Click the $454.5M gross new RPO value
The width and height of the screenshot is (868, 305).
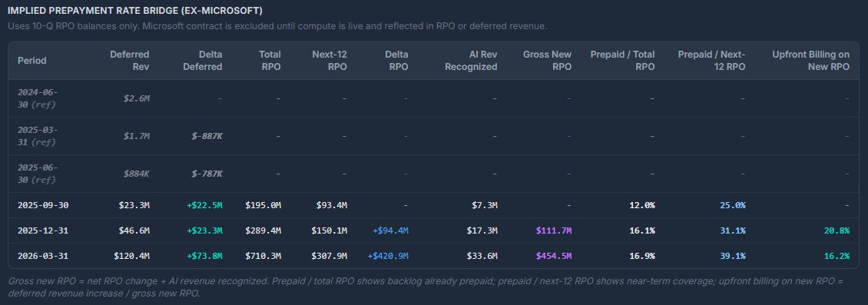click(554, 256)
